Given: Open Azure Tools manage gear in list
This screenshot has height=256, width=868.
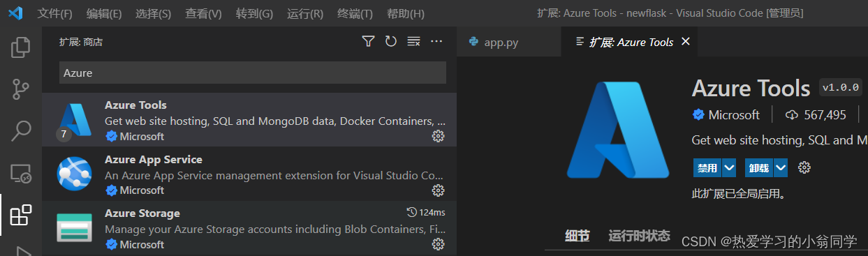Looking at the screenshot, I should [x=439, y=136].
